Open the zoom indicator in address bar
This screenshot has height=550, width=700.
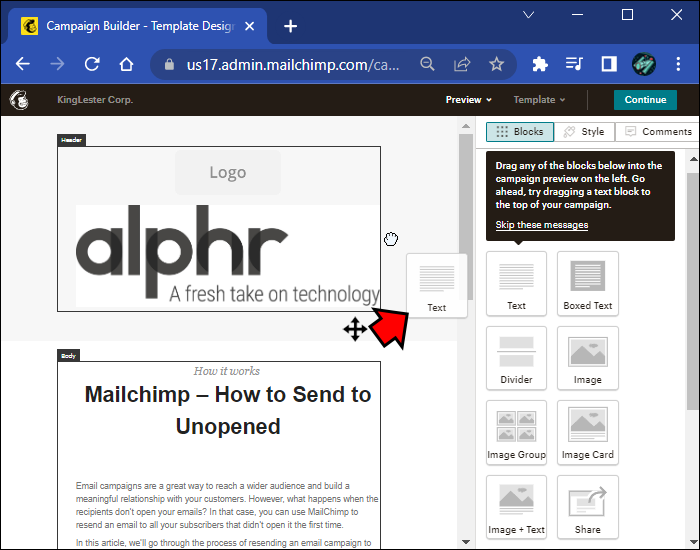[427, 64]
